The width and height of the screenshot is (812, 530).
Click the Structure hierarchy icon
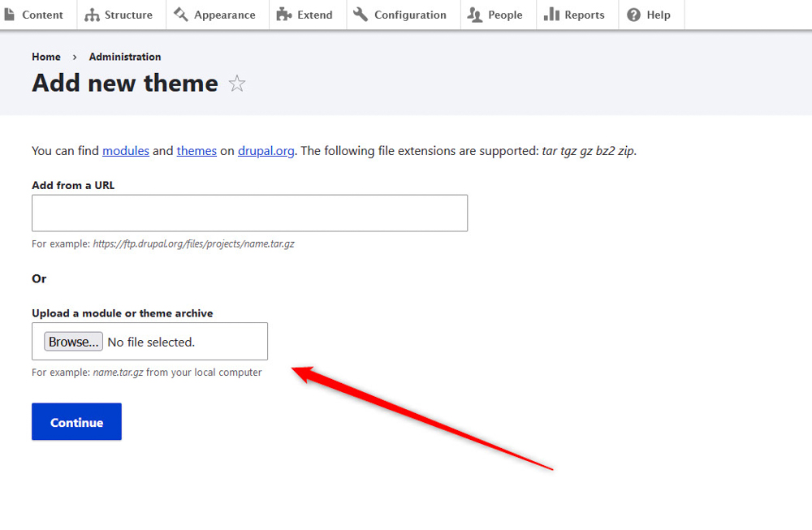tap(93, 15)
